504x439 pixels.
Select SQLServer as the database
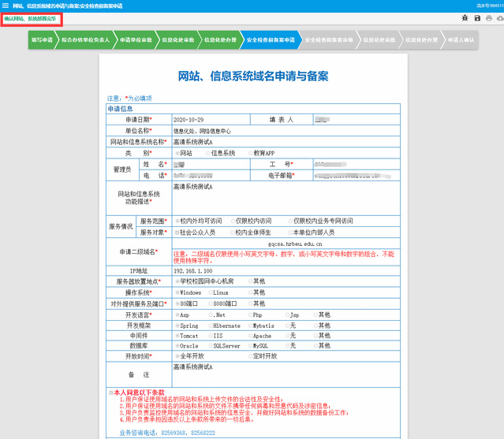(x=209, y=345)
